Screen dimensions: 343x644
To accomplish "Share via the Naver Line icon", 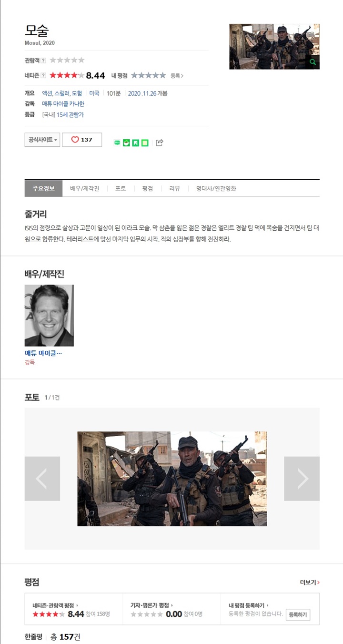I will click(117, 143).
